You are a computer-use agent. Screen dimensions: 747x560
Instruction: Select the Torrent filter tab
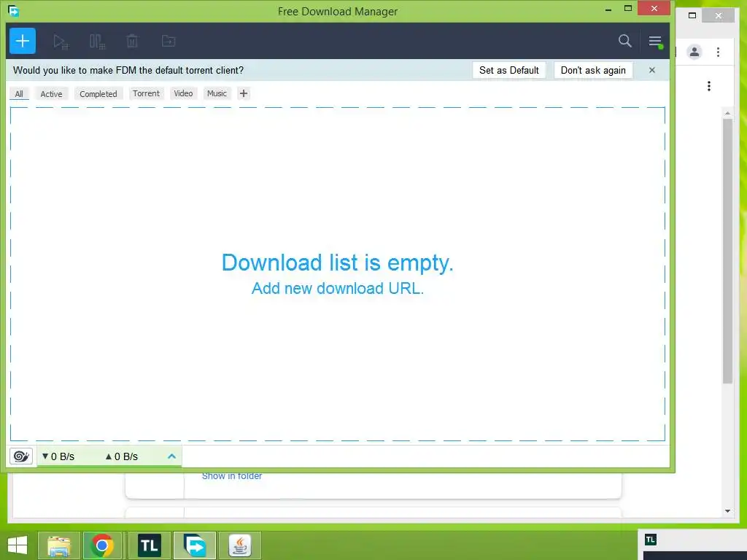pyautogui.click(x=146, y=93)
